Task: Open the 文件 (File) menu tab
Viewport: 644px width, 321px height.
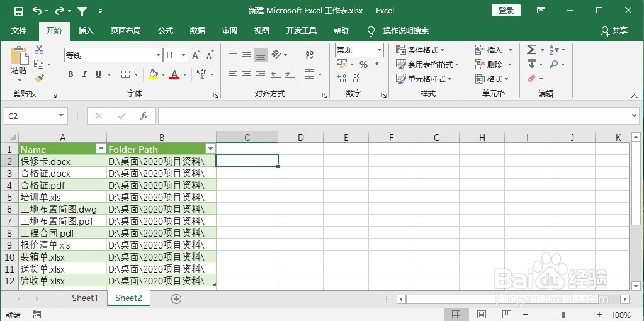Action: tap(19, 31)
